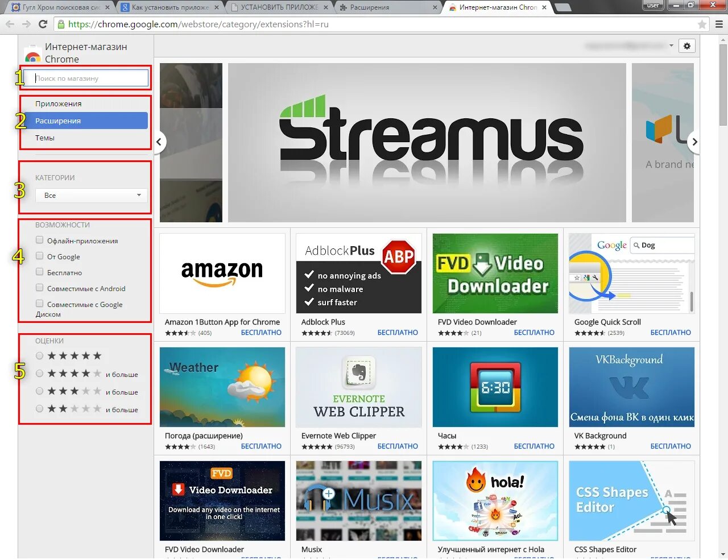Open the Google Quick Scroll tile
This screenshot has height=560, width=728.
(631, 273)
